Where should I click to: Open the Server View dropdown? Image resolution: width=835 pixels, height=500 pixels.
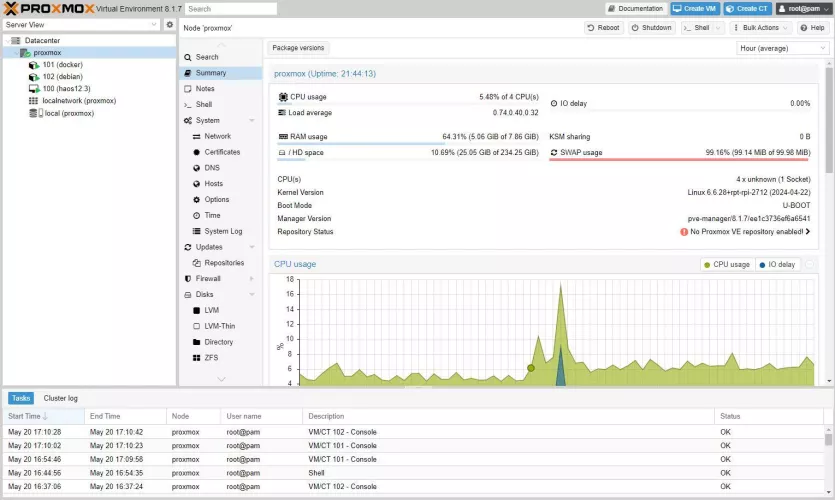click(153, 24)
